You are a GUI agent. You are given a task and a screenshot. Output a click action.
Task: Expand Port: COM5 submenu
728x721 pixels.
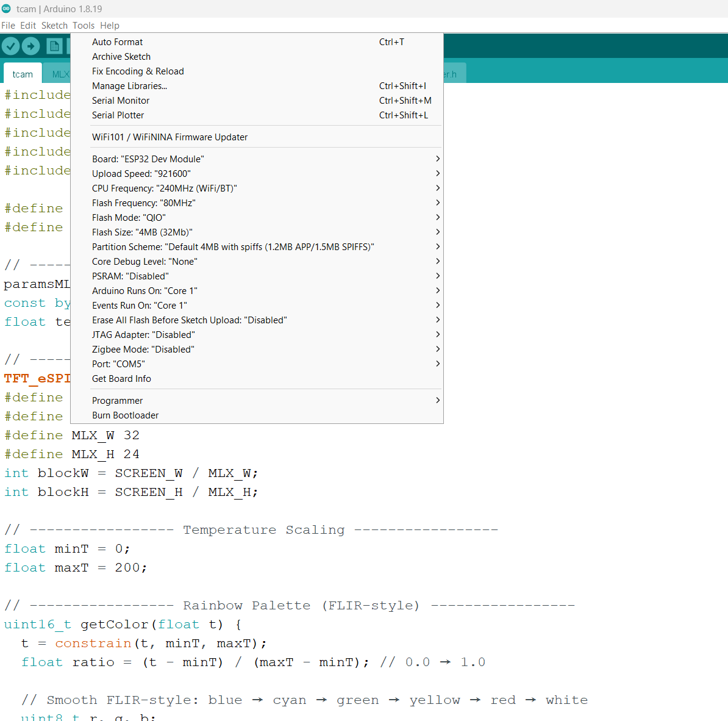click(x=257, y=364)
